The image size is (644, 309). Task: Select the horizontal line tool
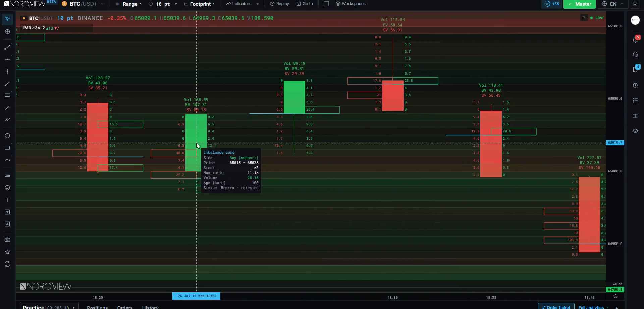pos(7,59)
